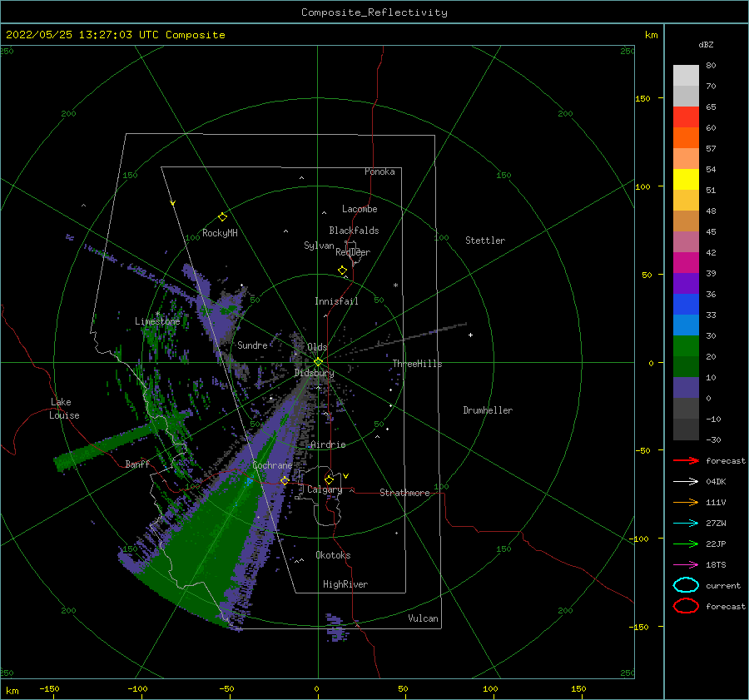Click the RedDeer label
This screenshot has width=749, height=700.
click(353, 252)
